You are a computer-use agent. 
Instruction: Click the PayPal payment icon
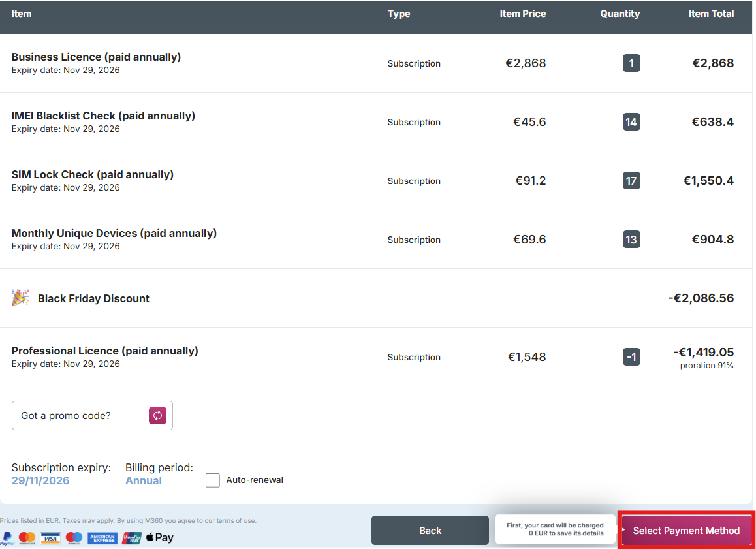(x=7, y=538)
